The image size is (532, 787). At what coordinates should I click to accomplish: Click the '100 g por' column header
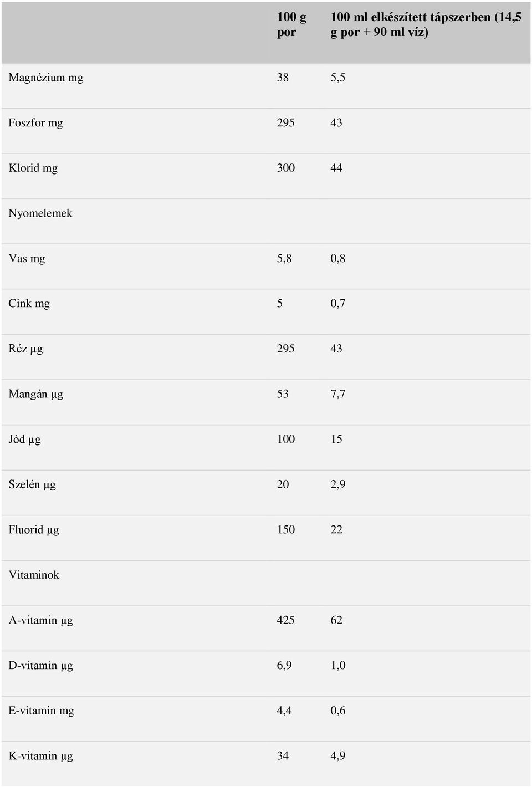[291, 24]
